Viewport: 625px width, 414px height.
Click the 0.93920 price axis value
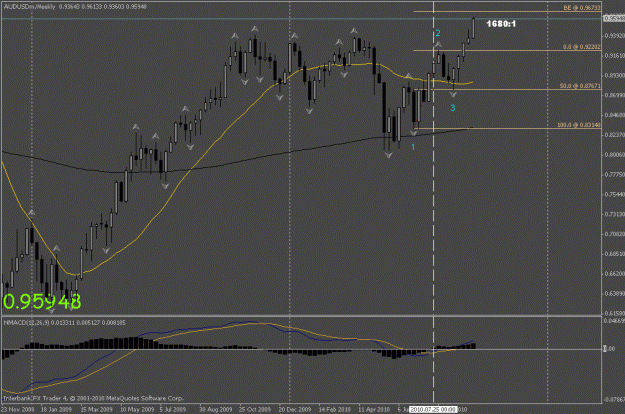(x=614, y=35)
